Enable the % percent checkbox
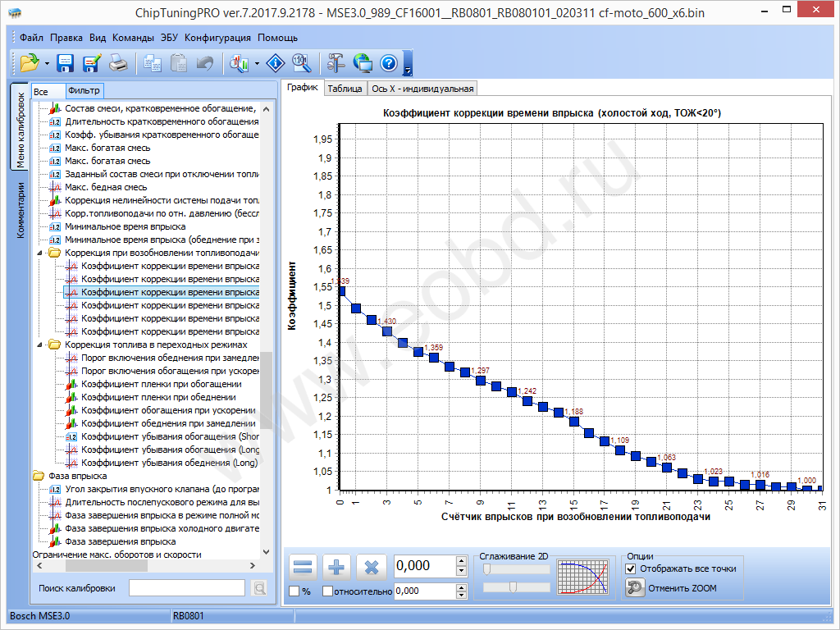The height and width of the screenshot is (630, 840). point(294,591)
